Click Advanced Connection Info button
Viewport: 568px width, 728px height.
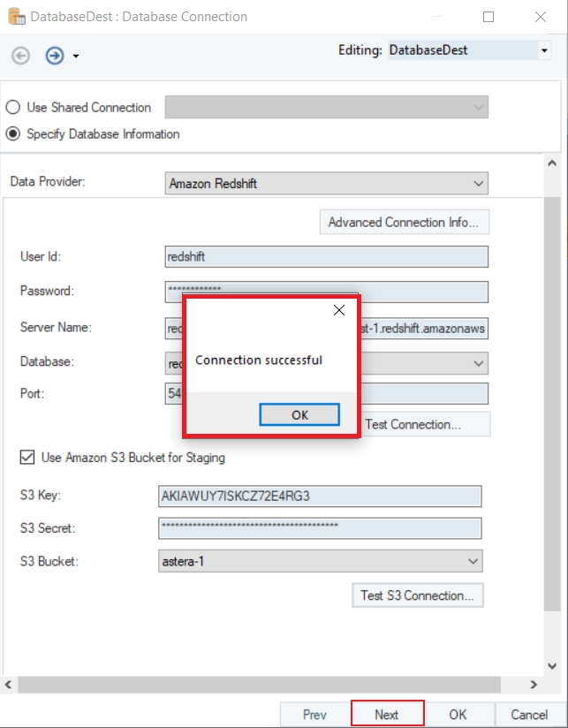pos(404,223)
